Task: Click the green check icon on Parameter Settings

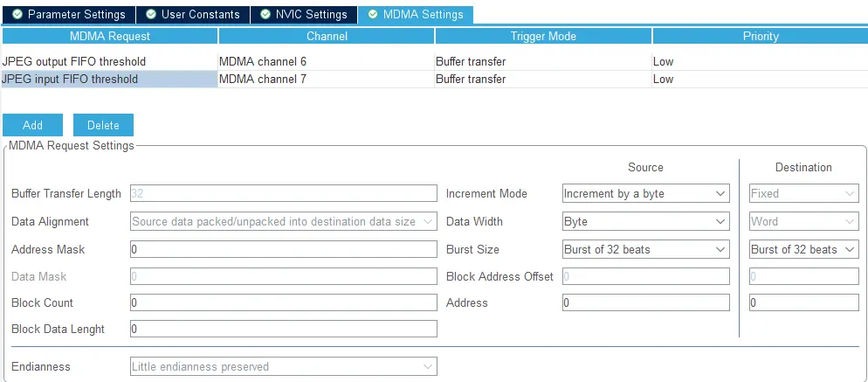Action: tap(17, 14)
